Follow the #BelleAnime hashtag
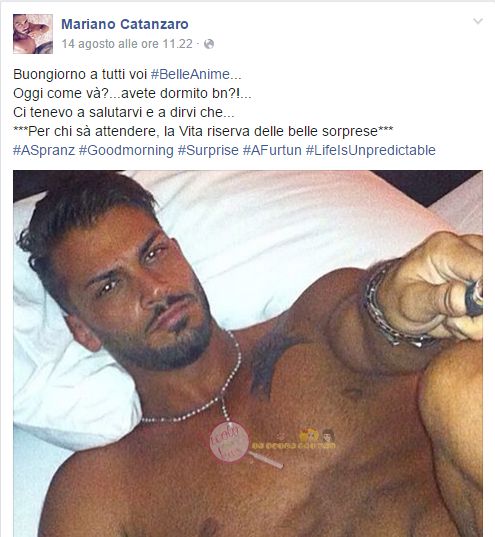Screen dimensions: 495x537 (x=196, y=74)
